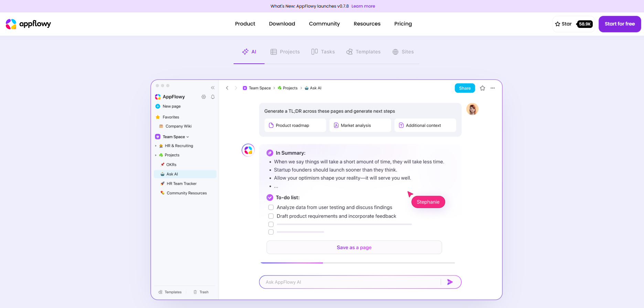Click the Team Space breadcrumb icon

245,88
